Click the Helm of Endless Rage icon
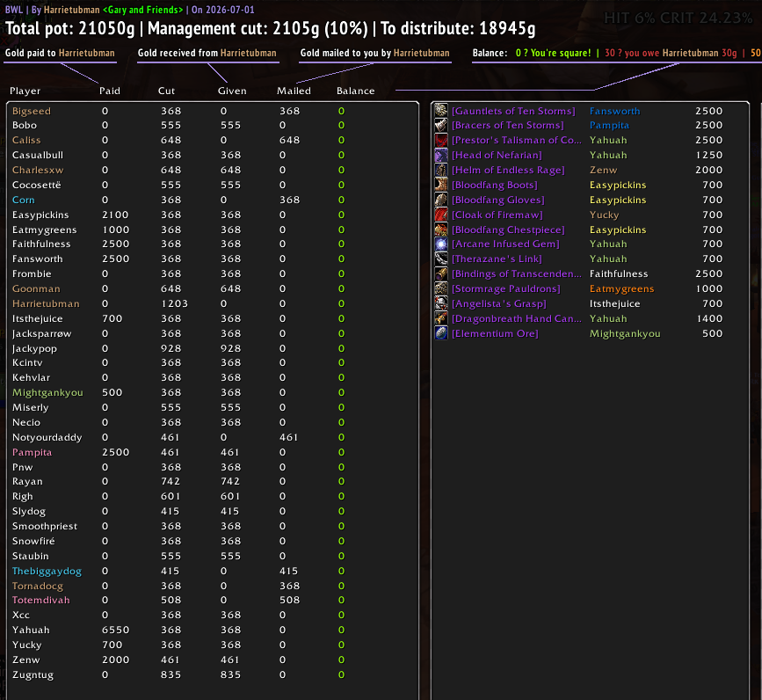 pyautogui.click(x=441, y=170)
